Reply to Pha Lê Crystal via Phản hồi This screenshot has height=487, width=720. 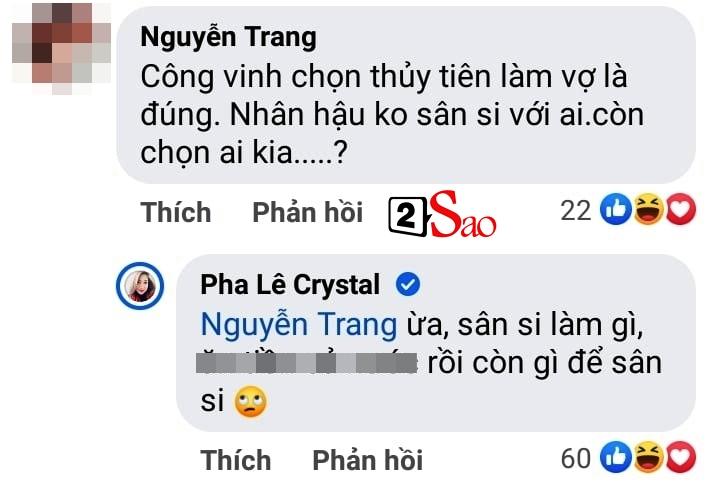(x=367, y=460)
